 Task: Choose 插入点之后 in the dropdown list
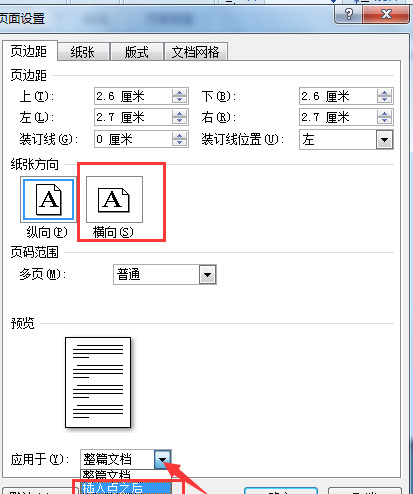[x=126, y=488]
